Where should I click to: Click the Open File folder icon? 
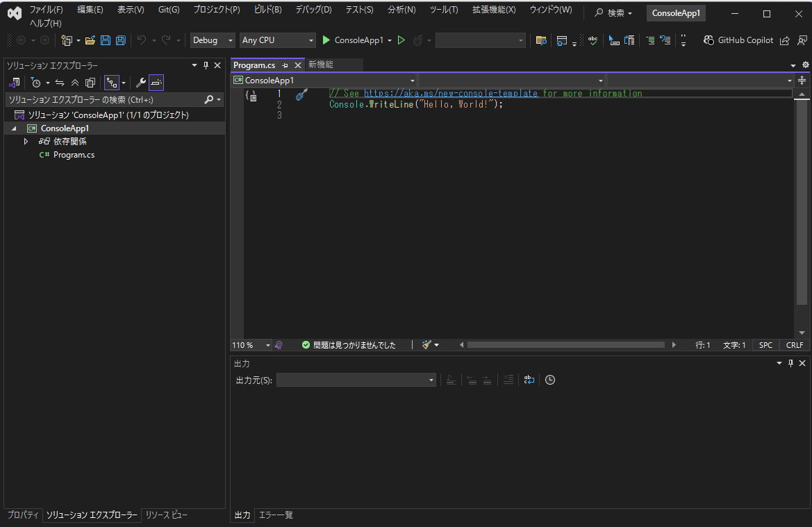click(x=90, y=40)
